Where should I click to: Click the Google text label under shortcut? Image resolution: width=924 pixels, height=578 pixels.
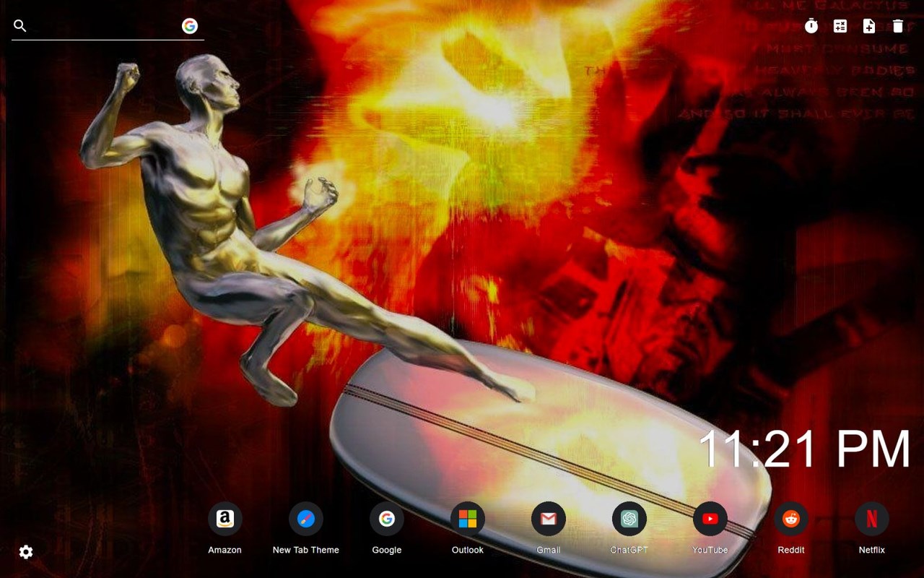[x=387, y=550]
